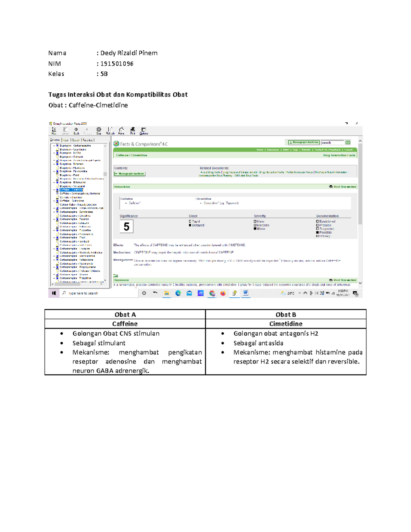
Task: Switch to the Index tab
Action: click(x=66, y=140)
